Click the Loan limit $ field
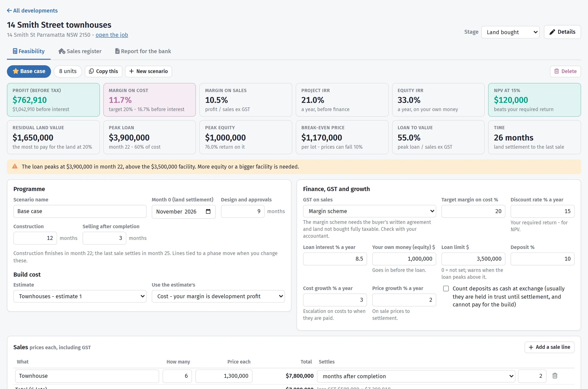The height and width of the screenshot is (389, 588). [473, 259]
